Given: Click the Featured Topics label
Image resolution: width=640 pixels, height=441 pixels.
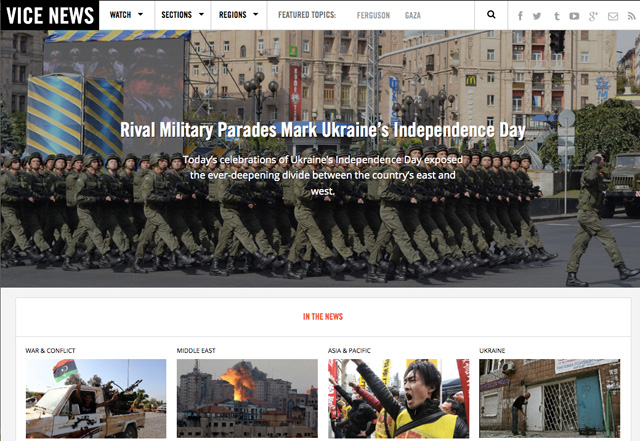Looking at the screenshot, I should click(x=307, y=15).
